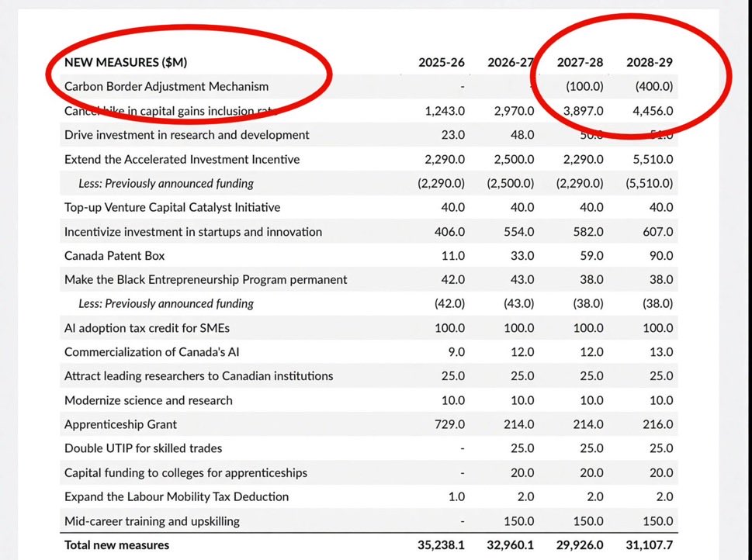Image resolution: width=752 pixels, height=560 pixels.
Task: Select 'Mid-career training and upskilling' label
Action: coord(151,521)
